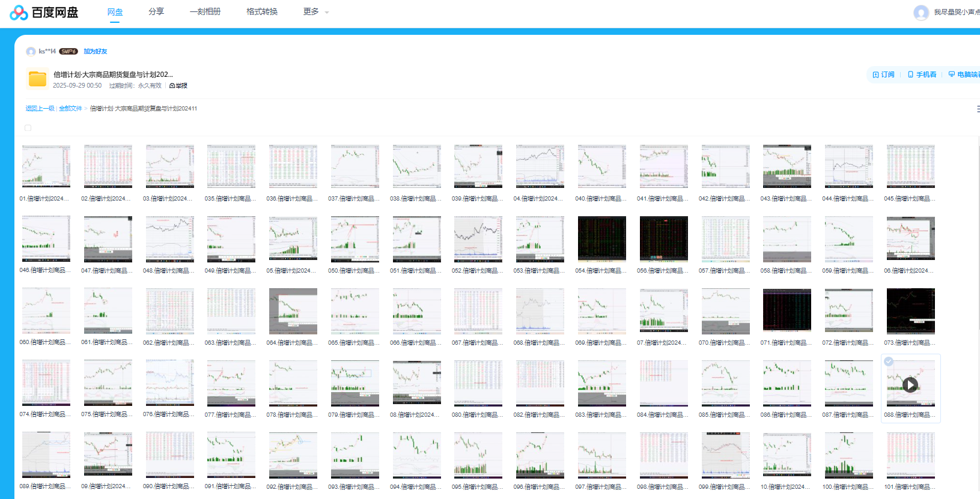Expand the 更多 dropdown menu
Image resolution: width=980 pixels, height=499 pixels.
click(x=316, y=12)
